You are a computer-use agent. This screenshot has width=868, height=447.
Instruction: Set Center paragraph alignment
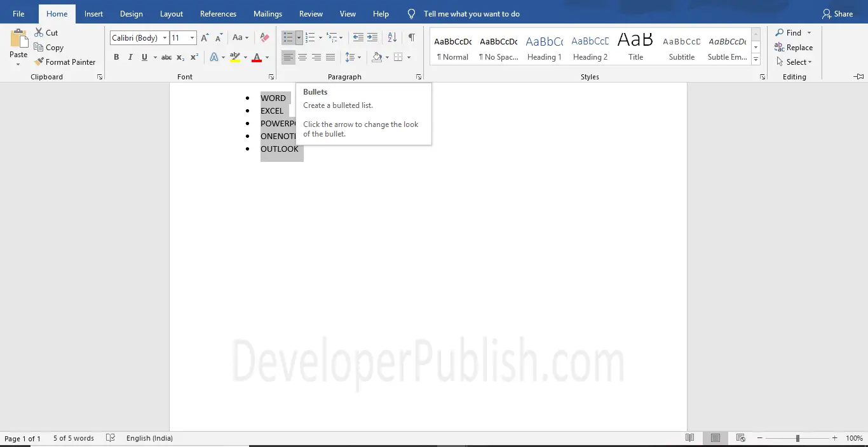pyautogui.click(x=302, y=57)
